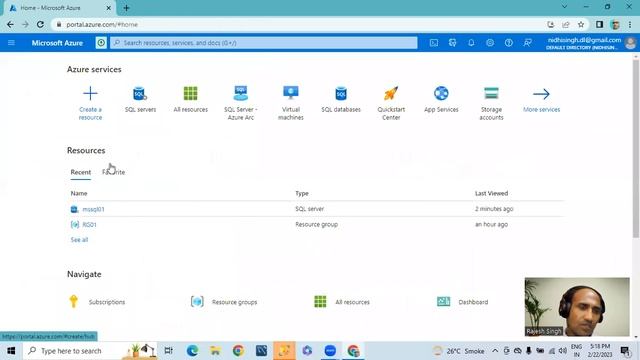Click the Type column header
This screenshot has height=360, width=640.
point(302,193)
